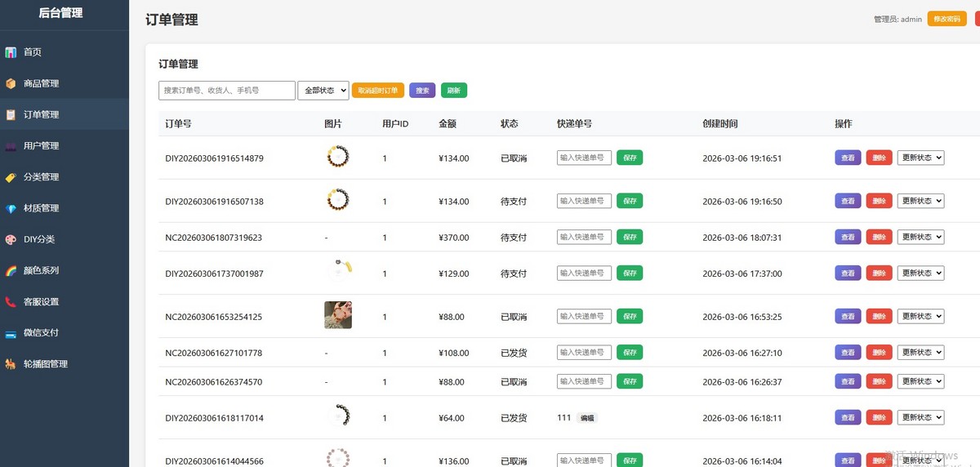Open 更新状态 dropdown for order DIY202603061916507138
Viewport: 980px width, 467px height.
click(920, 201)
